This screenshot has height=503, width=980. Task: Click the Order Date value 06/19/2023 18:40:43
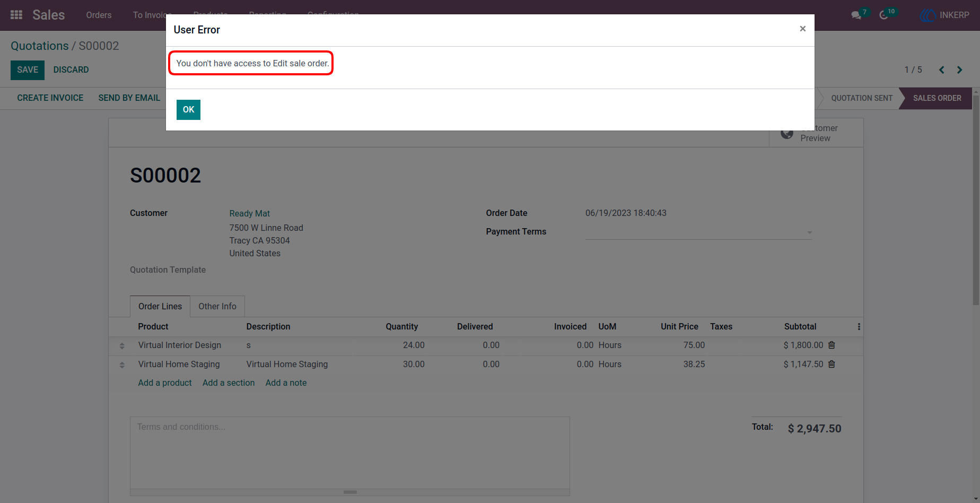[626, 213]
